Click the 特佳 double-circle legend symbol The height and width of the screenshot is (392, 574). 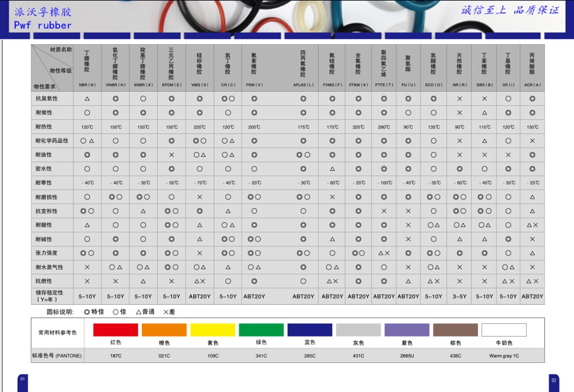[87, 312]
